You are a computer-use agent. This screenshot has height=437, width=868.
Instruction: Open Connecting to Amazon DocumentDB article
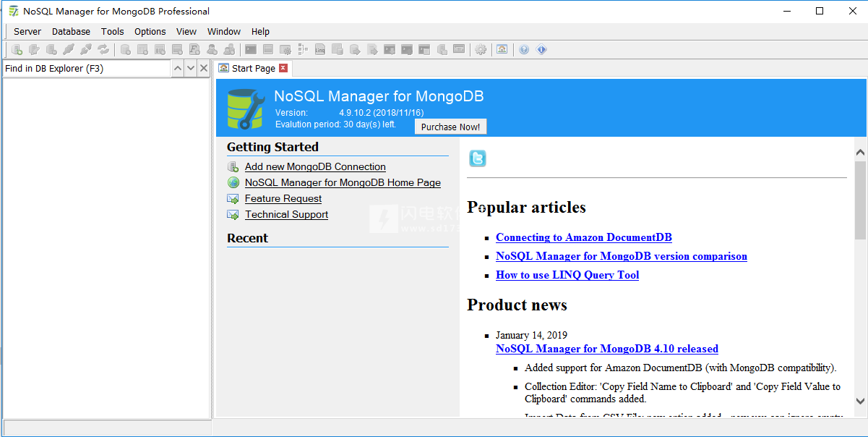coord(584,237)
